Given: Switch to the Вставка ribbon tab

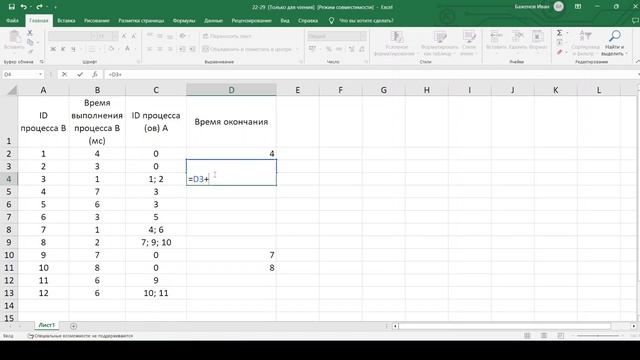Looking at the screenshot, I should point(66,20).
